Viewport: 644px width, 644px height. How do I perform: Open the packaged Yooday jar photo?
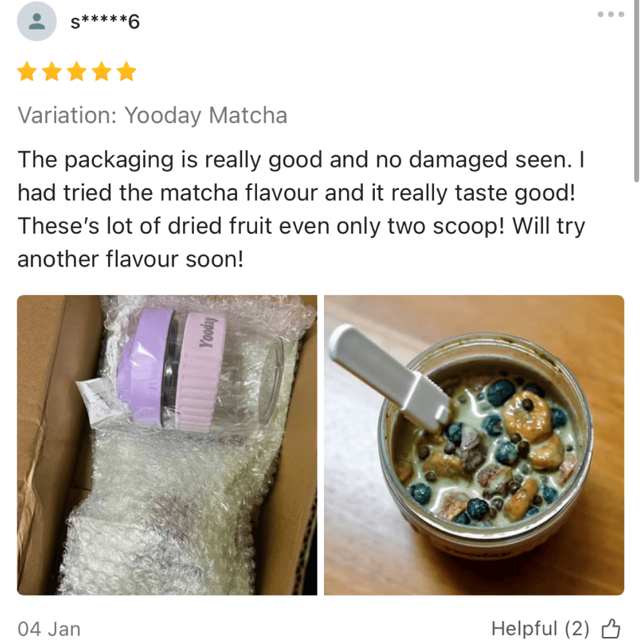click(167, 445)
